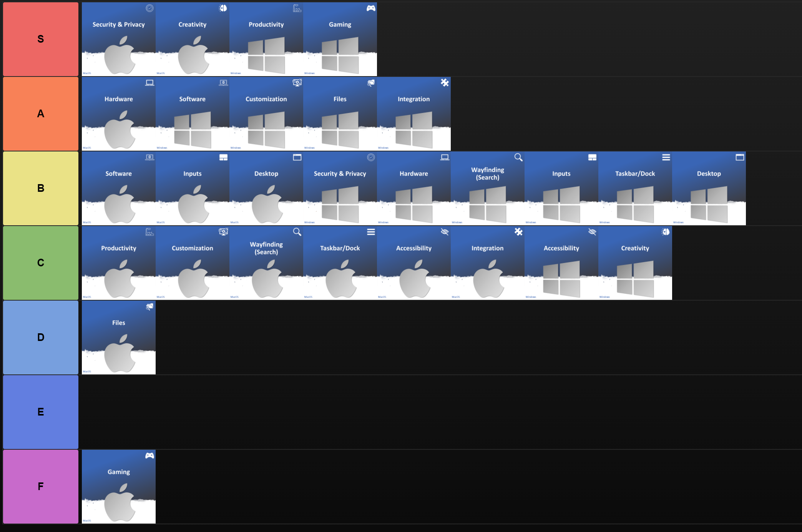Click the Creativity Mac icon
802x532 pixels.
(x=193, y=38)
